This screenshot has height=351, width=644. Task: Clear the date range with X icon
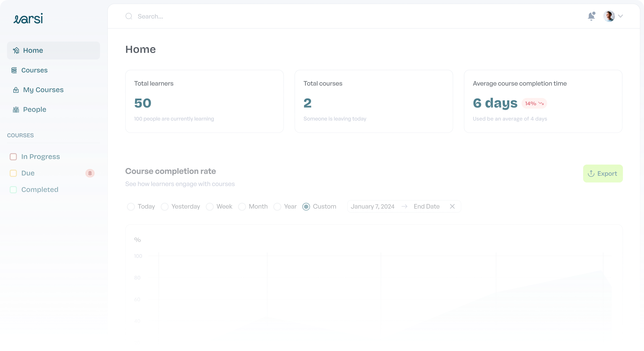coord(452,206)
